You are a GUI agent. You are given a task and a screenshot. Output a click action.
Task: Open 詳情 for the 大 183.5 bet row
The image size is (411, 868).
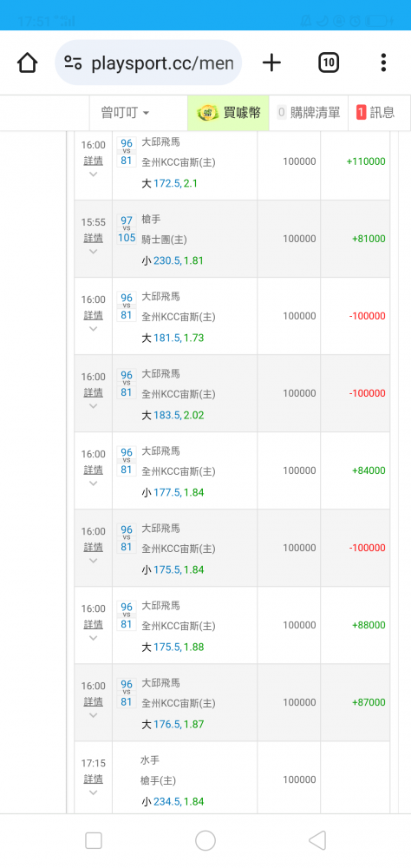pos(93,392)
